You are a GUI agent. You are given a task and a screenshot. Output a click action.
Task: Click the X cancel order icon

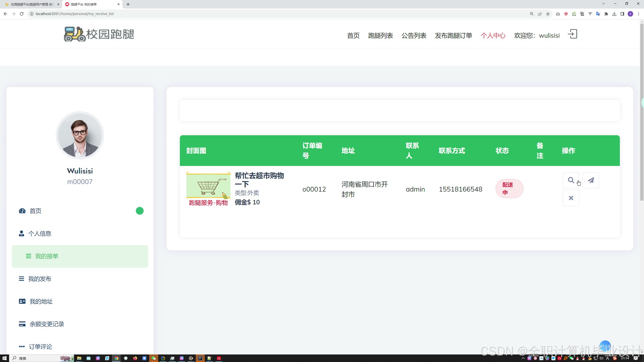[571, 198]
